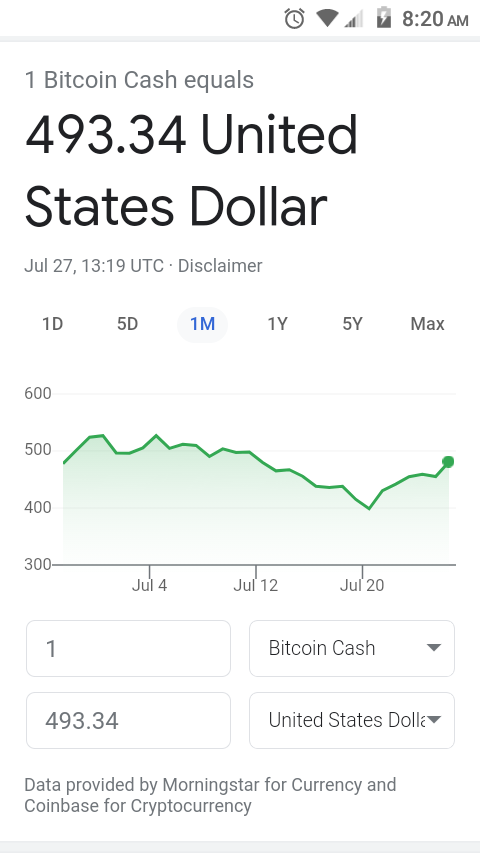Switch to the 1Y time range
The height and width of the screenshot is (854, 480).
click(277, 324)
